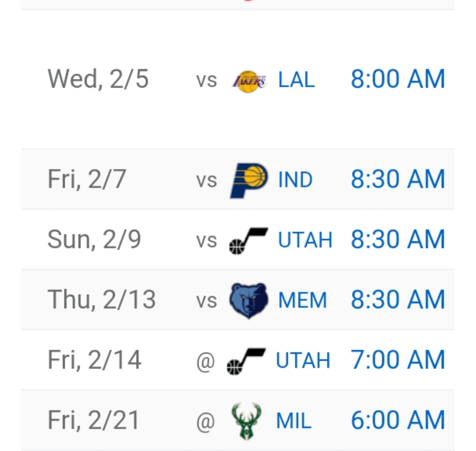Tap the MIL team abbreviation
The image size is (476, 451).
[x=293, y=419]
